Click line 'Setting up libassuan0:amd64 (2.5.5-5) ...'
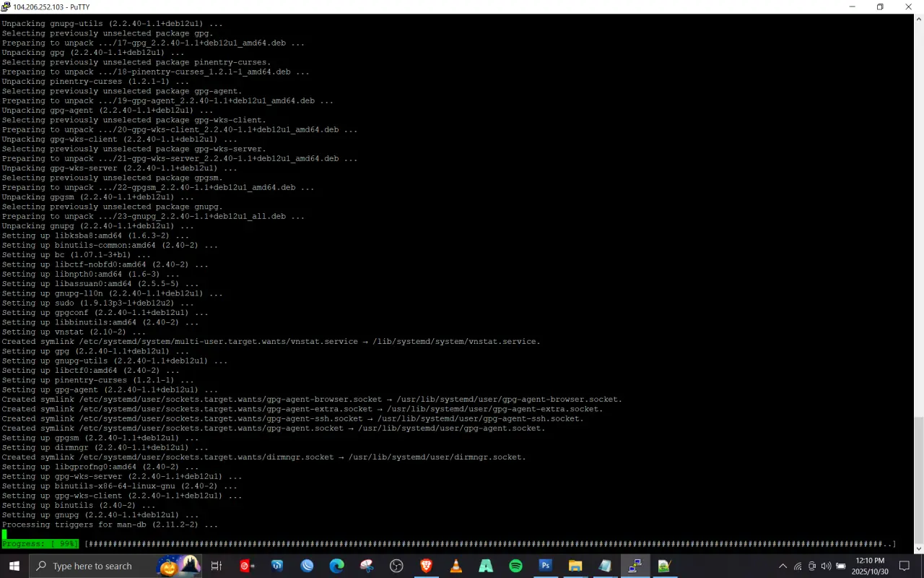This screenshot has height=578, width=924. (x=100, y=284)
